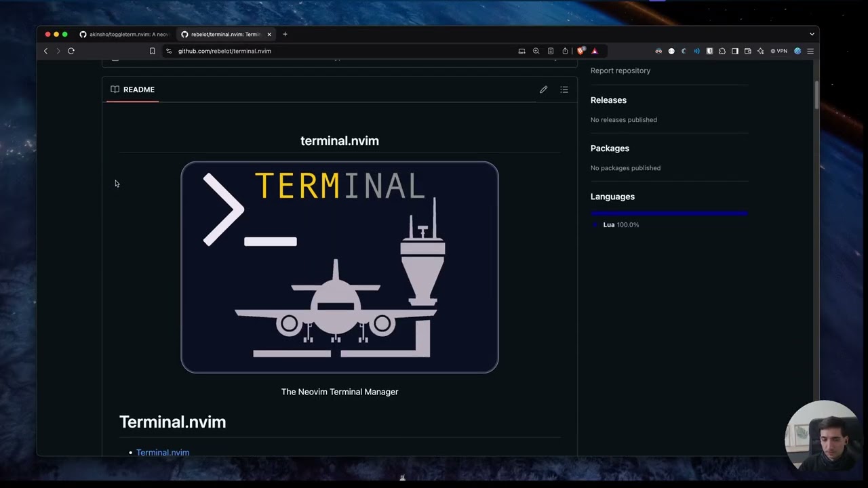Open site settings icon beside the URL
The image size is (868, 488).
169,51
